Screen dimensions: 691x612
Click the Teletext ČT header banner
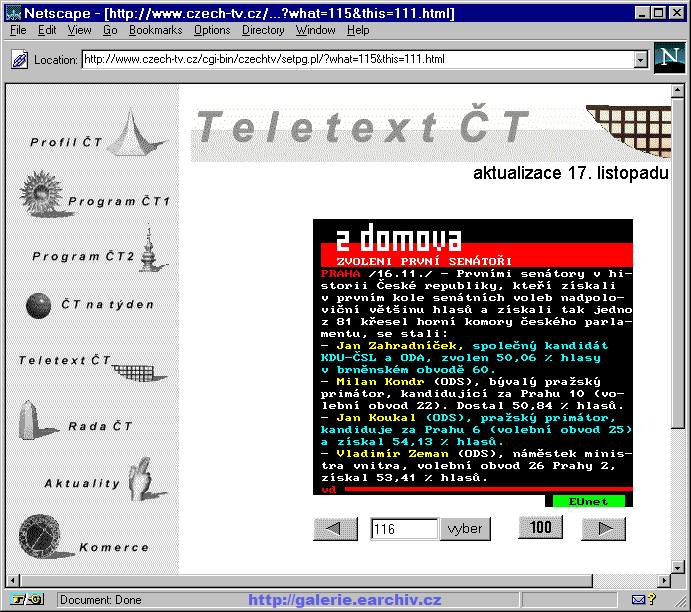(431, 132)
